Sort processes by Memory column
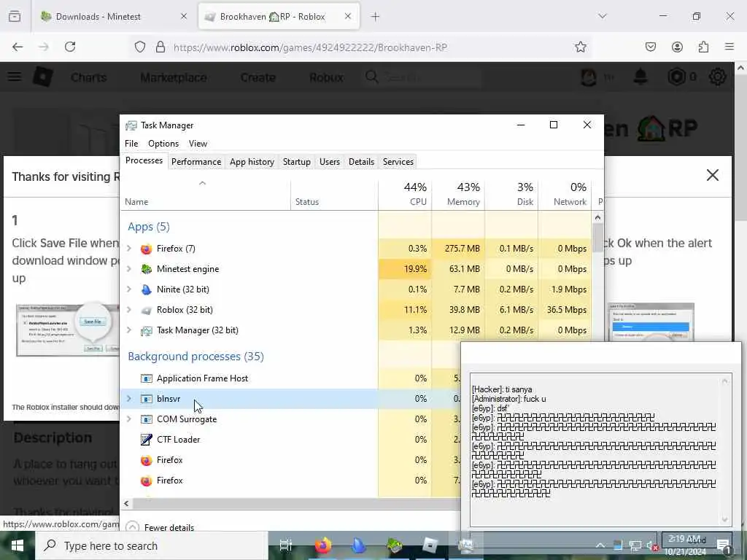Screen dimensions: 747x560 tap(458, 194)
